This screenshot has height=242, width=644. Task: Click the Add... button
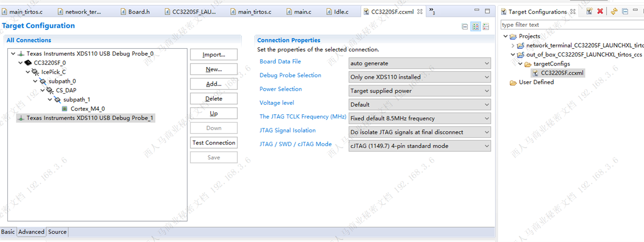click(214, 84)
